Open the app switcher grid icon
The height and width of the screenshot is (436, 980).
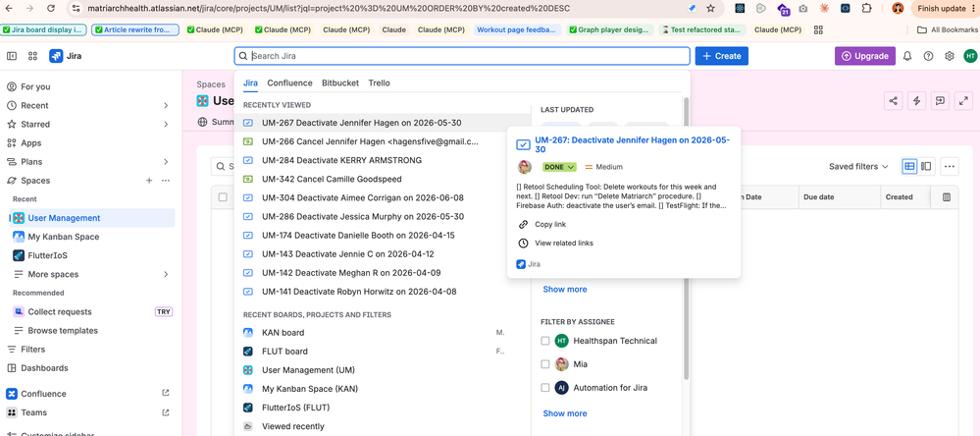32,56
